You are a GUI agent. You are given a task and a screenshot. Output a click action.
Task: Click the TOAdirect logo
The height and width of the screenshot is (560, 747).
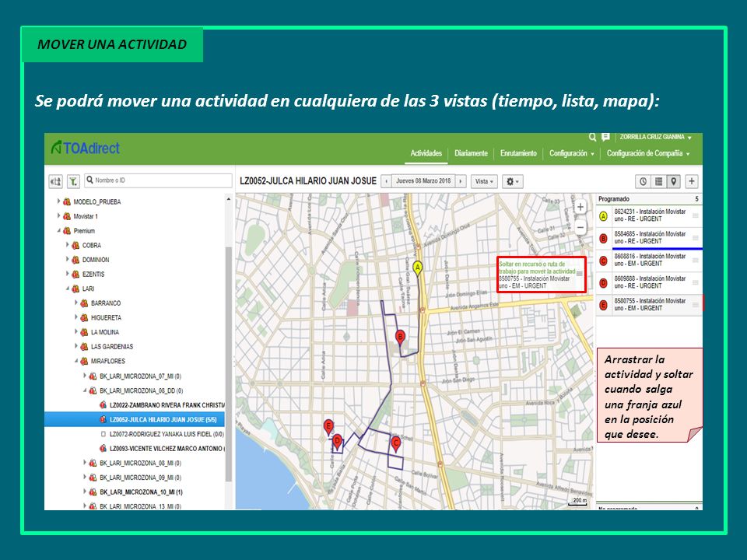pos(86,148)
